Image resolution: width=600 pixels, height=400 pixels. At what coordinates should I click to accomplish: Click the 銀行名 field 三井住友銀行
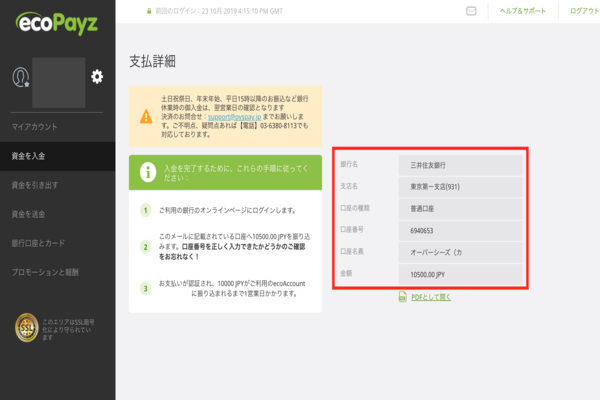point(461,165)
